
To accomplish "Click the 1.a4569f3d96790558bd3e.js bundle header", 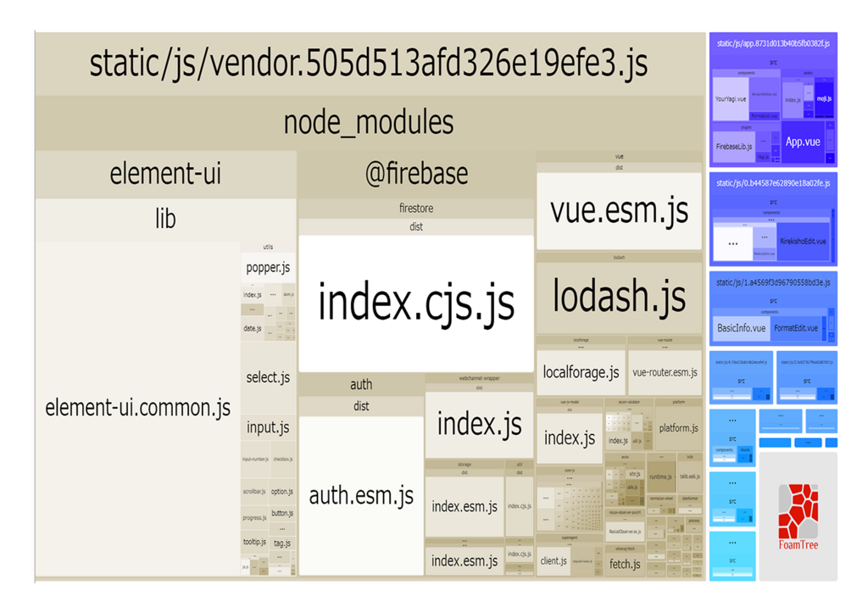I will point(773,283).
